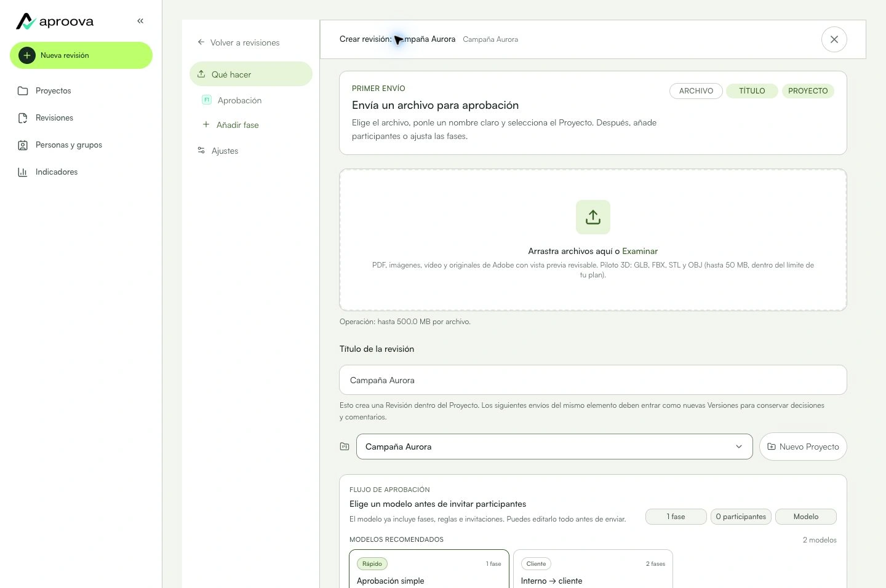Viewport: 886px width, 588px height.
Task: Click the Examinar link
Action: click(640, 251)
